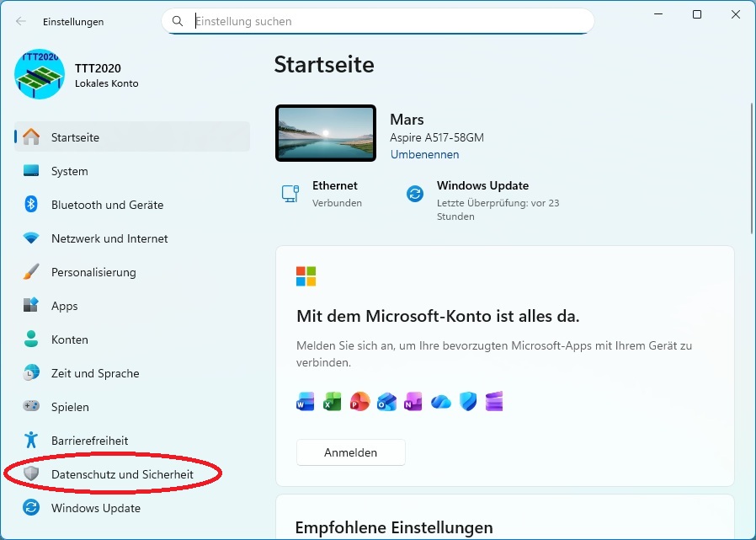Select Personalisierung in the sidebar
Image resolution: width=756 pixels, height=540 pixels.
tap(132, 272)
